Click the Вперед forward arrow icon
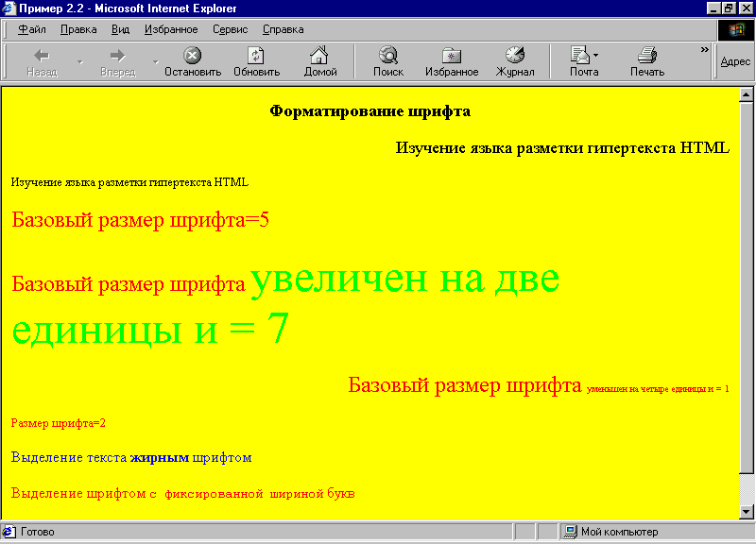This screenshot has width=756, height=544. click(x=117, y=56)
